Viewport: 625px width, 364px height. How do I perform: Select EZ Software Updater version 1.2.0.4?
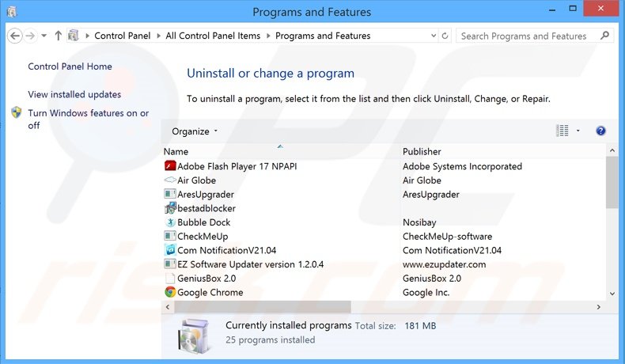pos(250,264)
